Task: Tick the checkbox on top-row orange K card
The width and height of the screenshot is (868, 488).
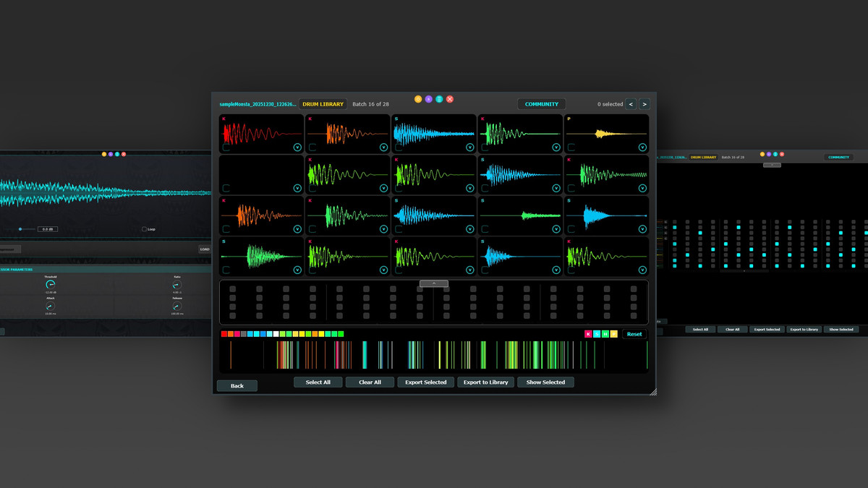Action: 312,147
